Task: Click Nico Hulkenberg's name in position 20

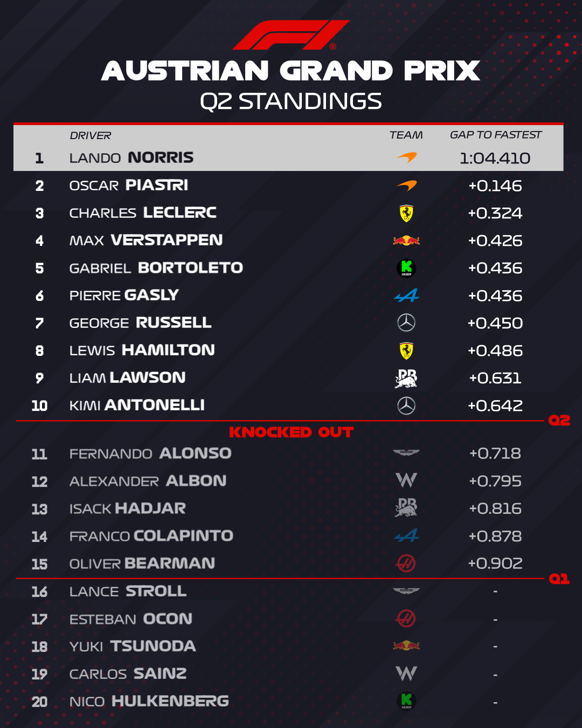Action: click(x=149, y=701)
